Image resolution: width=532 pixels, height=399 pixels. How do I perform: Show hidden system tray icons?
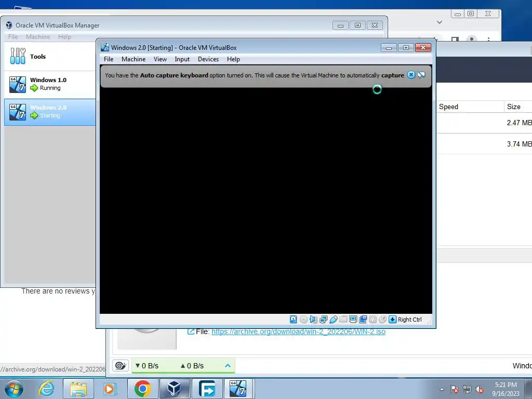point(442,389)
